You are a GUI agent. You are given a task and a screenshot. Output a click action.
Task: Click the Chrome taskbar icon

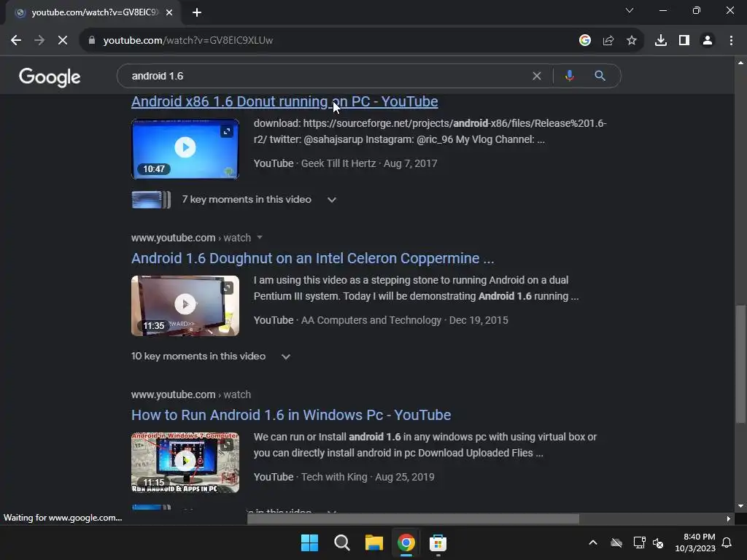click(x=406, y=542)
